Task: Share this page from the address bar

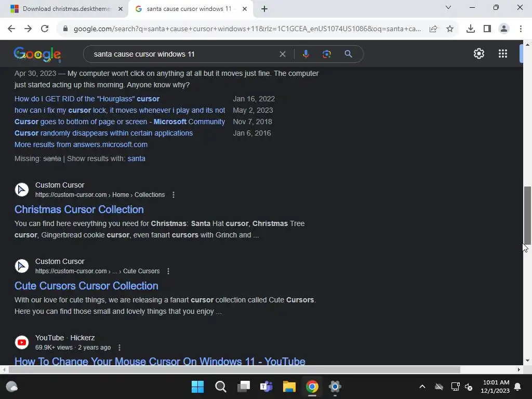Action: point(433,29)
